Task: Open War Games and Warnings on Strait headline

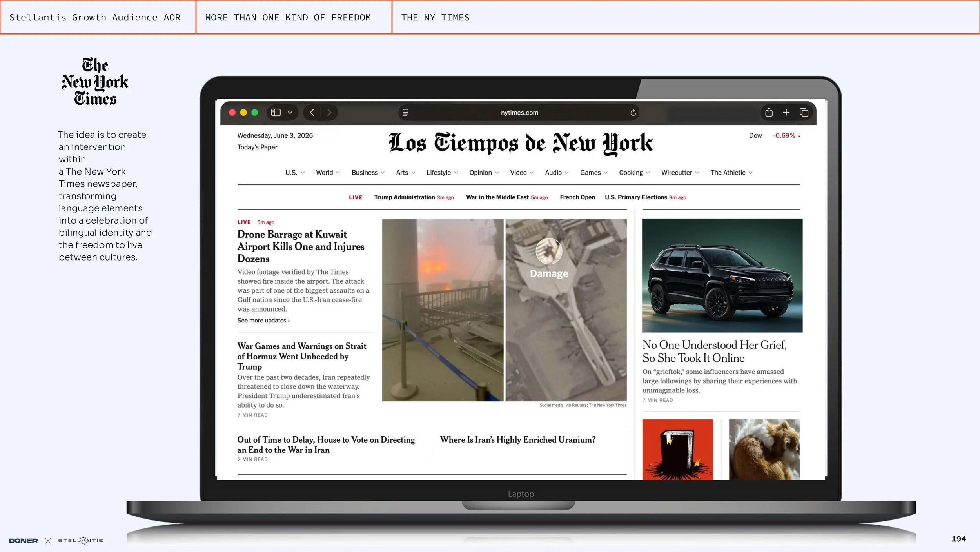Action: click(302, 356)
